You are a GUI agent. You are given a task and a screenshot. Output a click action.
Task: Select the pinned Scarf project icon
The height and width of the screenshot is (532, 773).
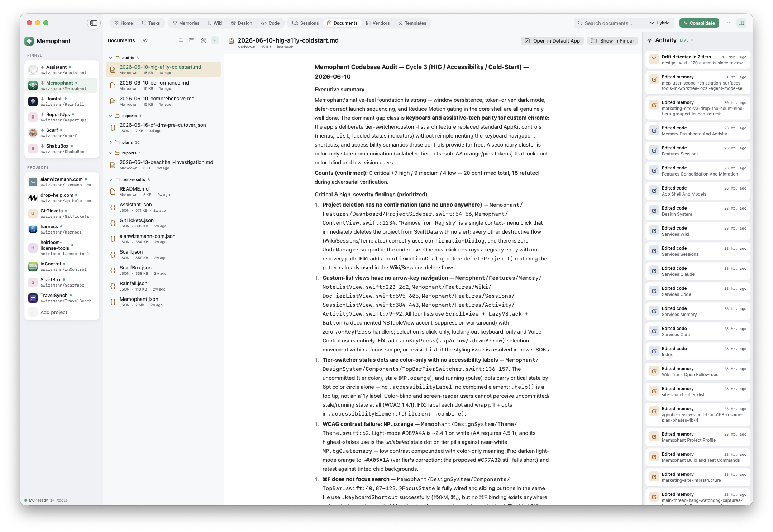click(33, 133)
